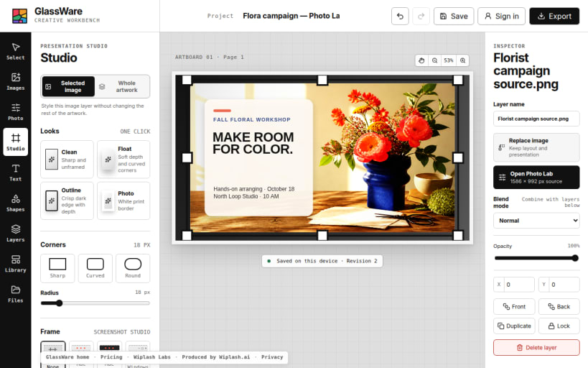Open the Blend mode dropdown

[536, 221]
